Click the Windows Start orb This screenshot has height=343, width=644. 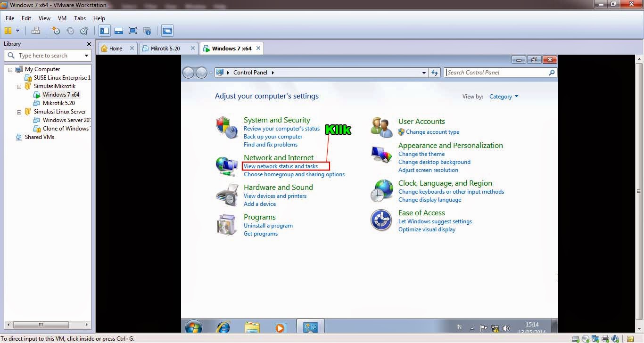[194, 327]
